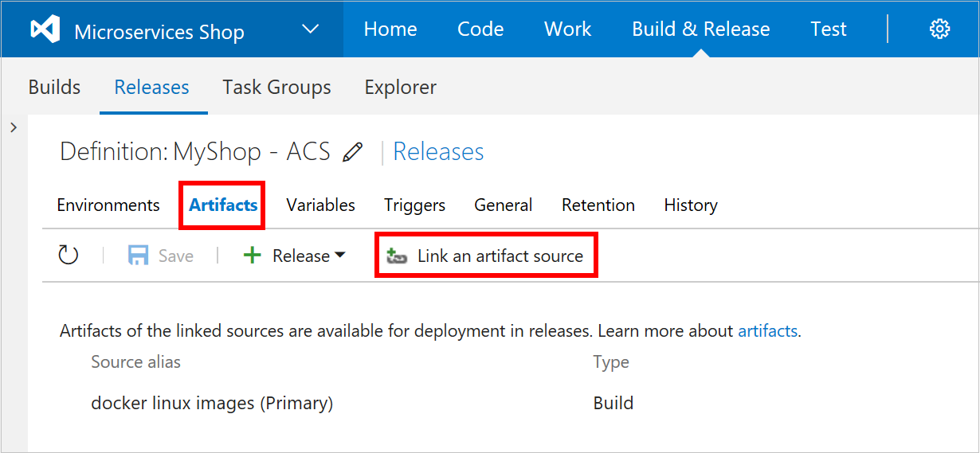Open the Explorer tab
The image size is (980, 453).
pos(401,87)
